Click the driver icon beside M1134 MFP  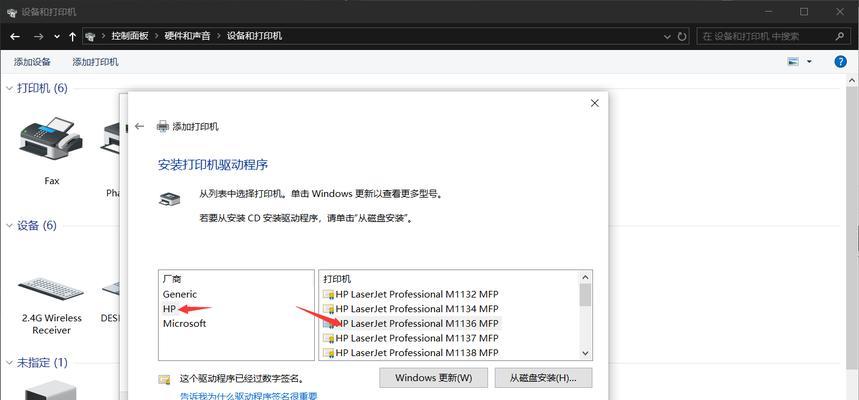(329, 310)
